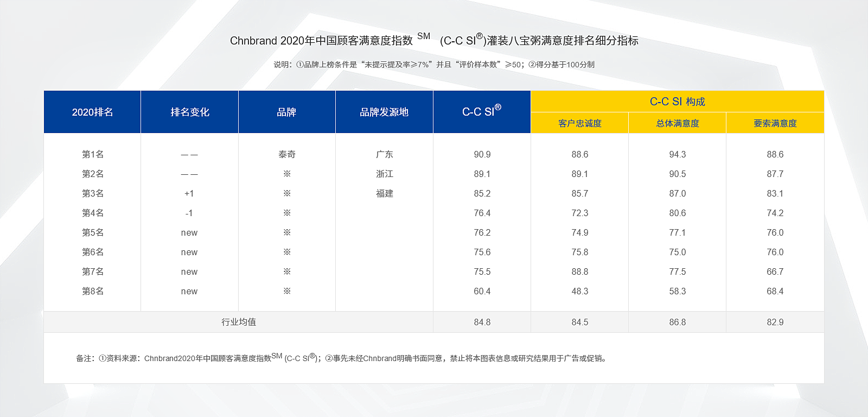Select the 排名变化 column header

click(x=189, y=112)
